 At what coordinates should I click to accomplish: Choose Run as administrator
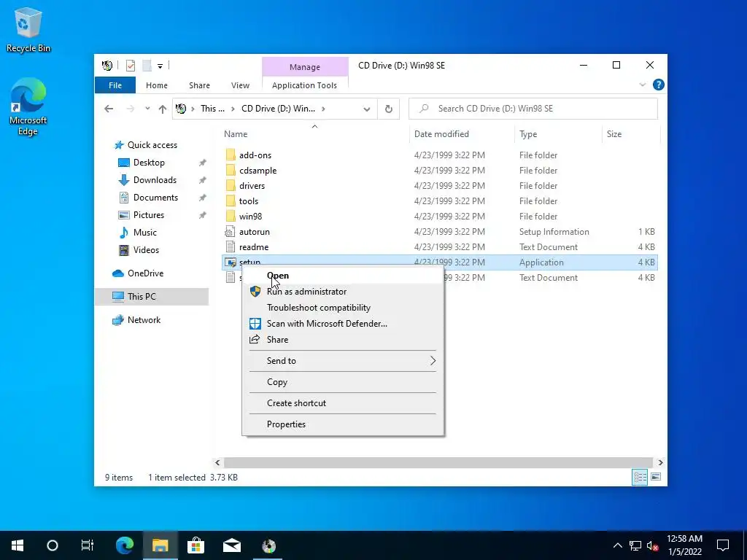pyautogui.click(x=343, y=292)
